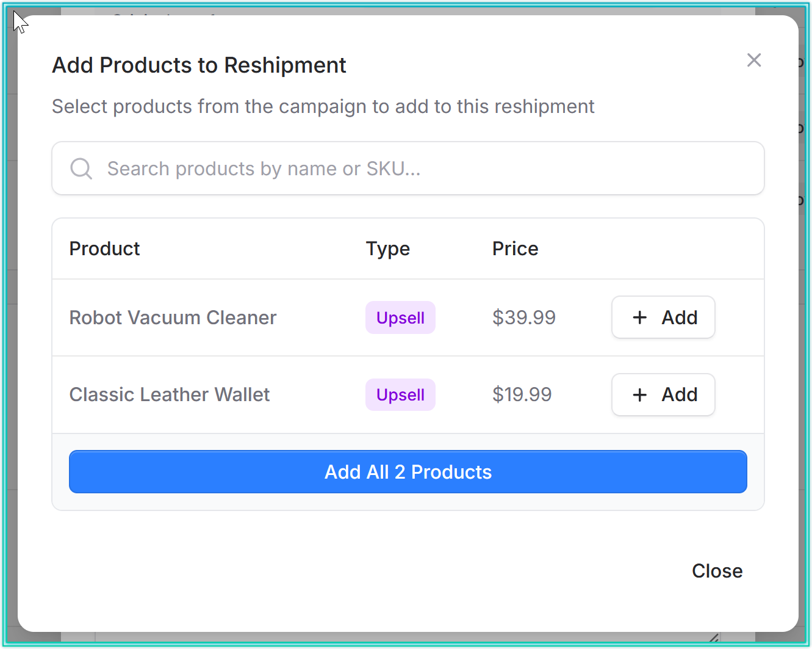Click the dialog subtitle about selecting products

click(323, 106)
